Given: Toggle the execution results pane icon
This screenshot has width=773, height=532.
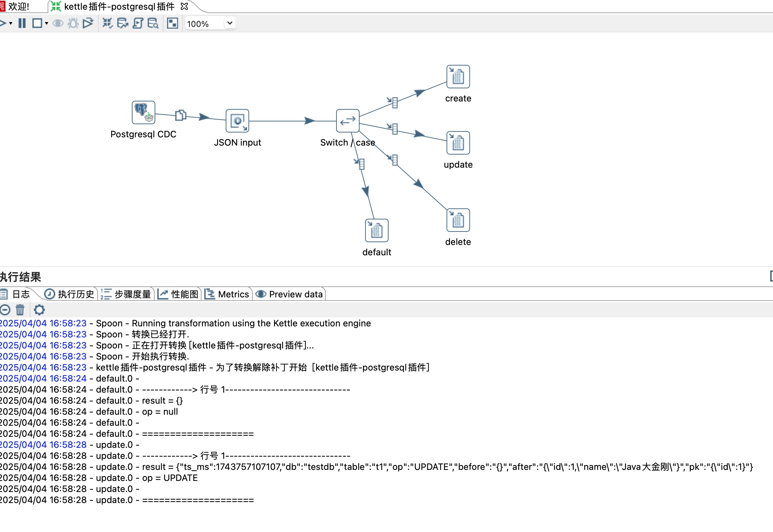Looking at the screenshot, I should [172, 23].
